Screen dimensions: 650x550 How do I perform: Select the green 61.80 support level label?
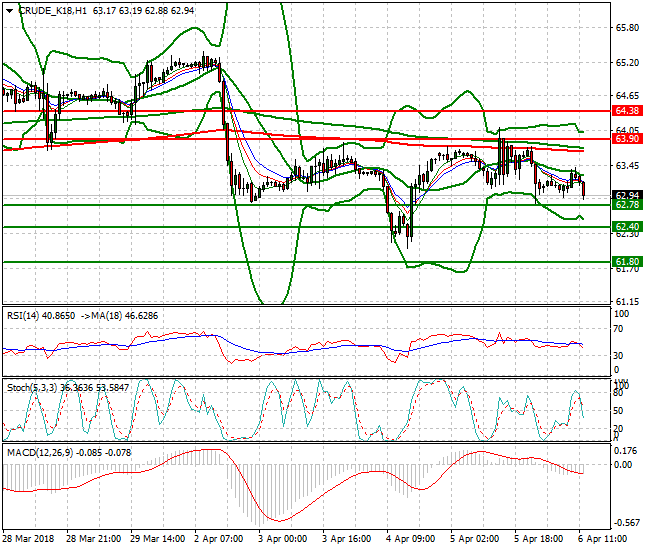point(627,262)
